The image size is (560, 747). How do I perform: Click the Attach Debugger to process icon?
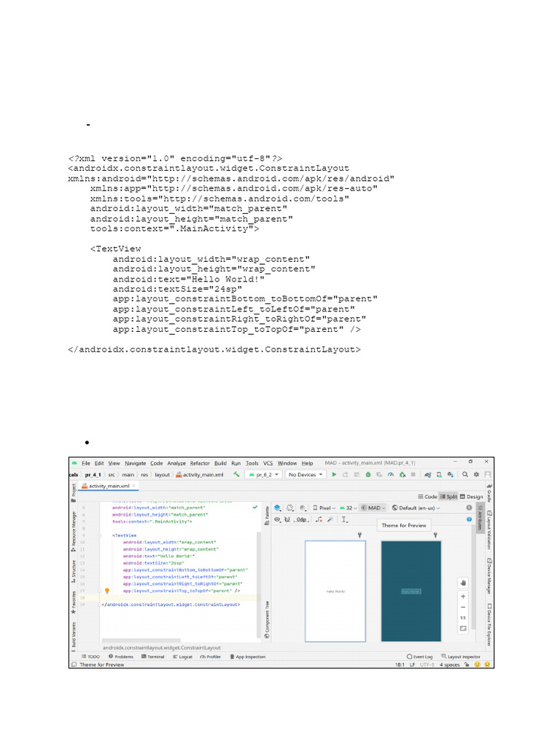tap(402, 474)
